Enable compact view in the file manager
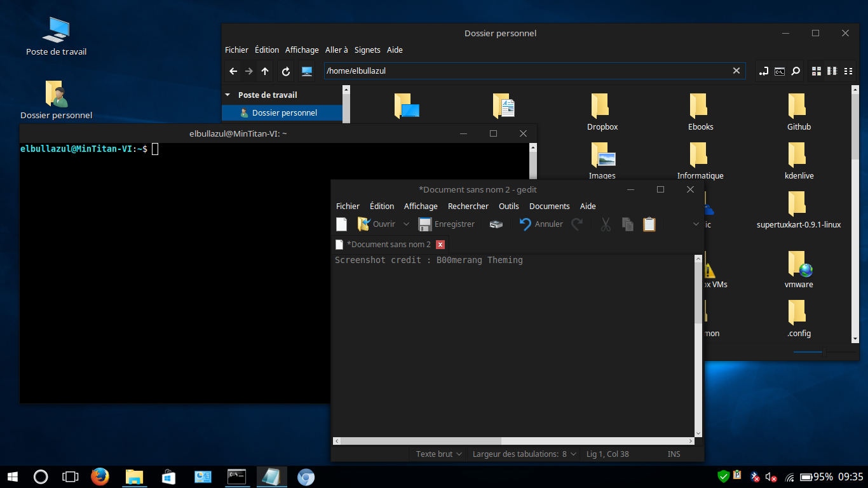 (832, 71)
